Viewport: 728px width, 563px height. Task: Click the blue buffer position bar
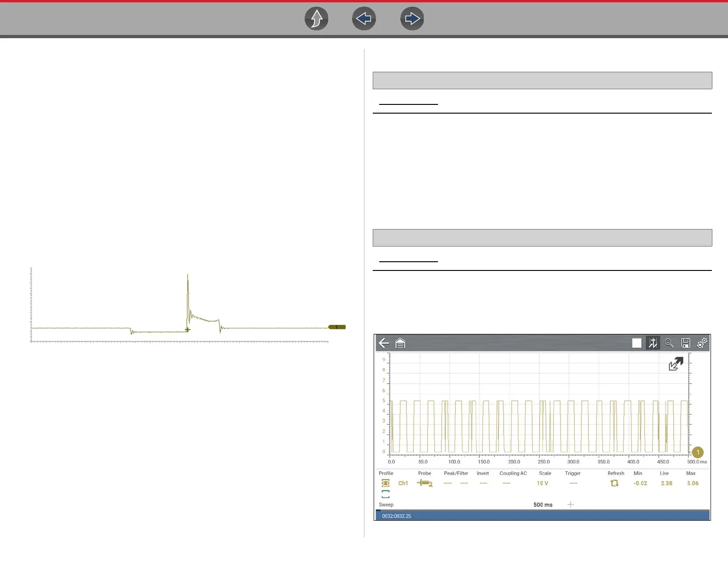point(542,515)
